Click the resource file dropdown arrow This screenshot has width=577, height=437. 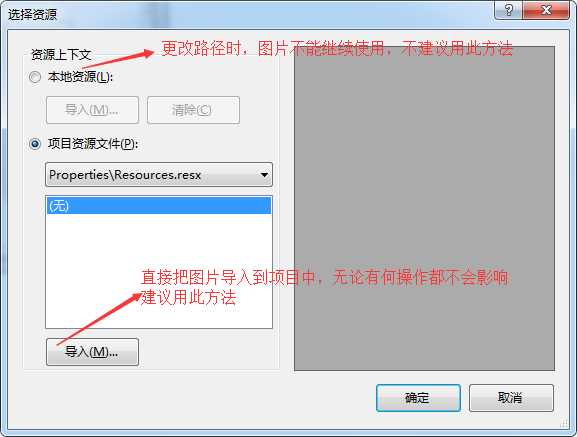[264, 175]
